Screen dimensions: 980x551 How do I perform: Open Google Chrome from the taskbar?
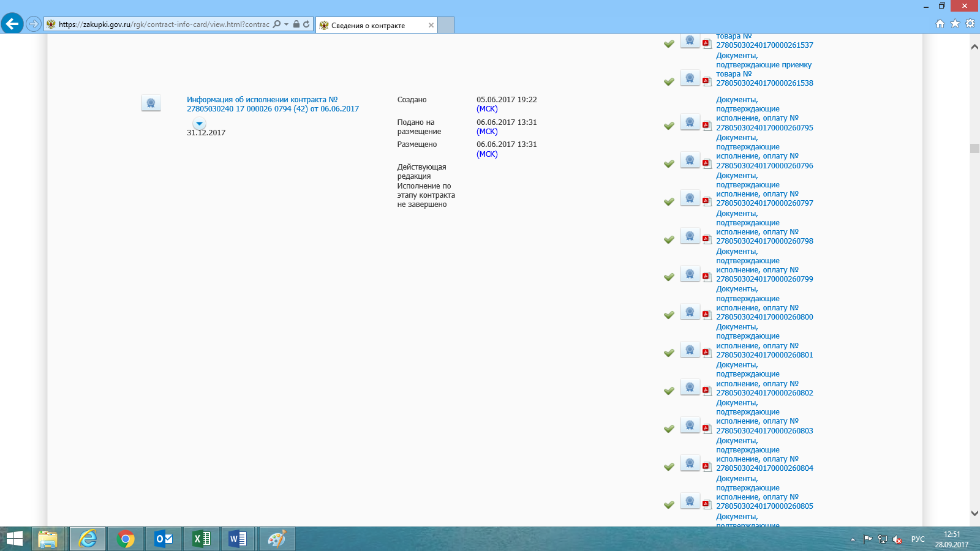pos(126,539)
